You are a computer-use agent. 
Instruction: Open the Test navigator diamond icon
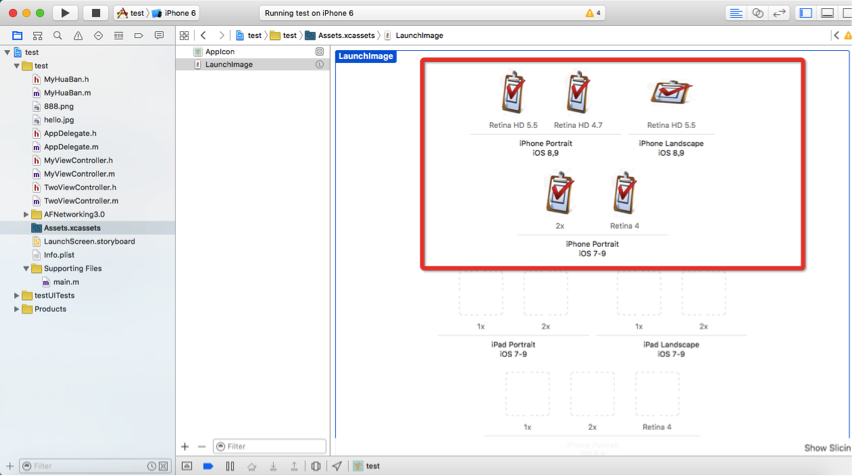click(98, 36)
